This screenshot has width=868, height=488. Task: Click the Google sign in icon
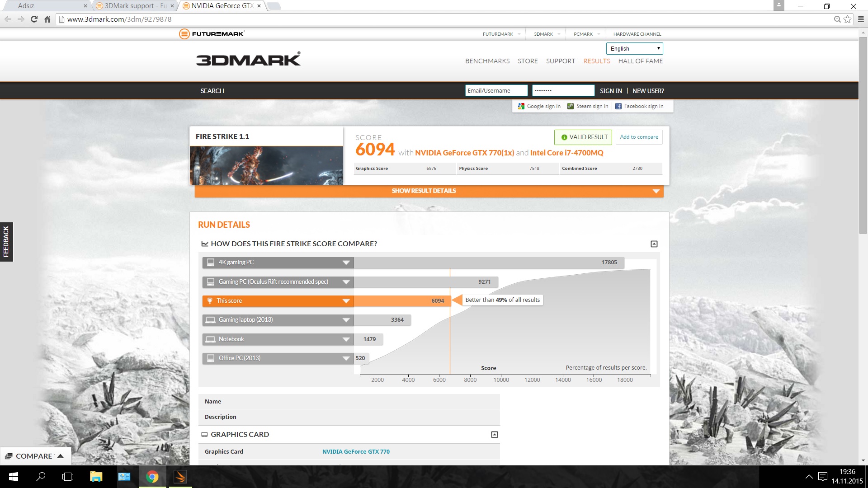[x=521, y=106]
